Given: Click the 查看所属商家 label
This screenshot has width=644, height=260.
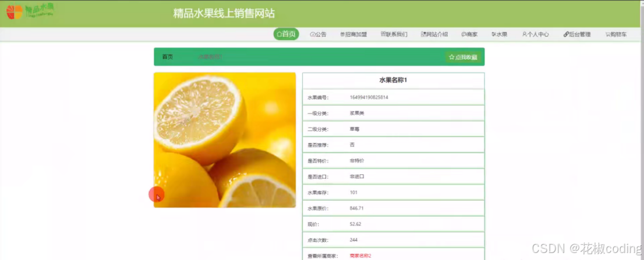Looking at the screenshot, I should pyautogui.click(x=323, y=256).
